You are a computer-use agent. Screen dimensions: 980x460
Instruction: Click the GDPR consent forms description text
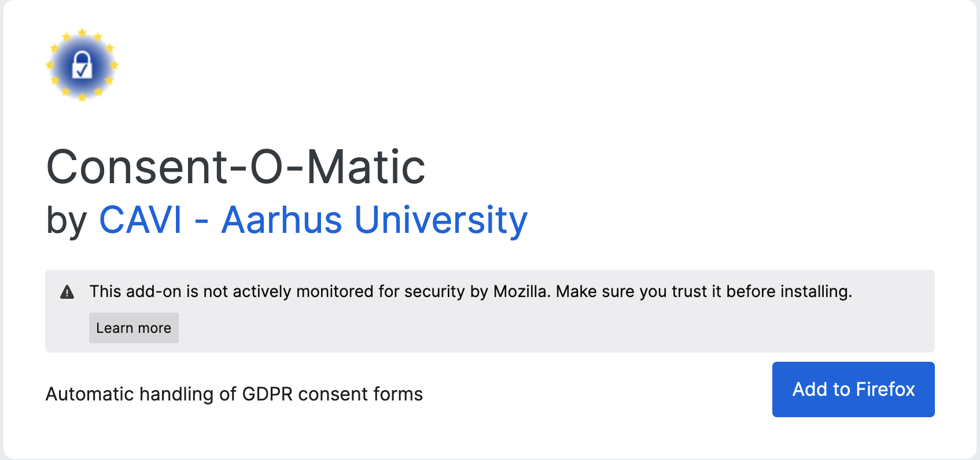click(x=234, y=394)
